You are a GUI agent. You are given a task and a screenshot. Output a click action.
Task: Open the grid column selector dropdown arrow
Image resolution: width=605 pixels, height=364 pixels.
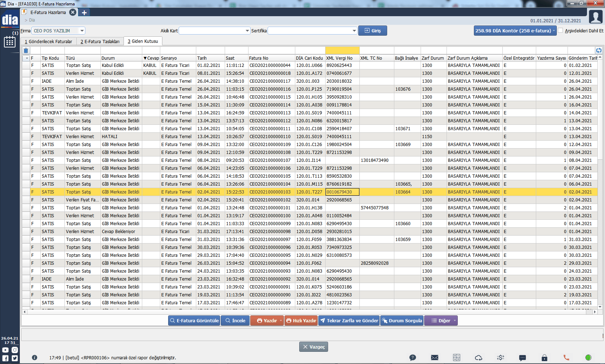(27, 58)
